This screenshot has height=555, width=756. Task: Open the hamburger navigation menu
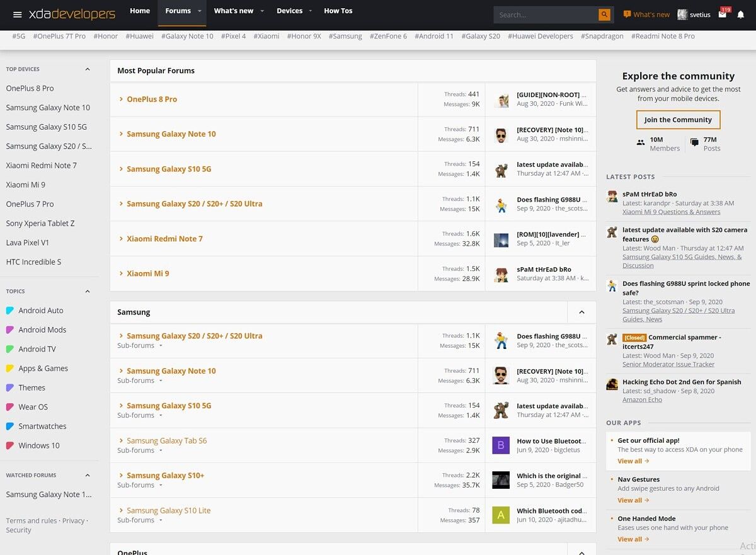pyautogui.click(x=17, y=14)
